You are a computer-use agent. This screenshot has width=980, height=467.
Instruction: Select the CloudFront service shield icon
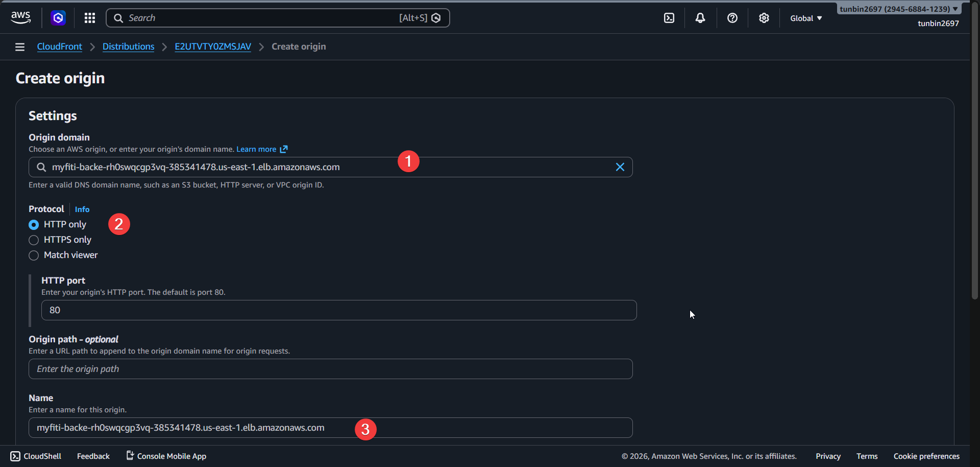click(x=58, y=17)
